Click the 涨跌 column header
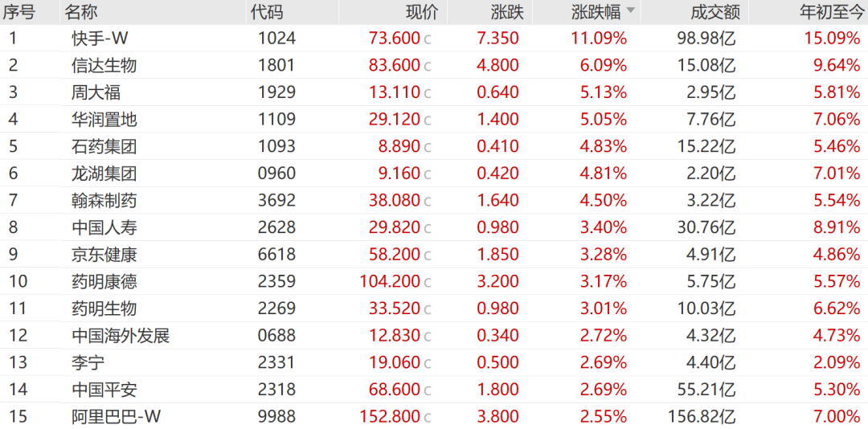The image size is (868, 429). [506, 12]
